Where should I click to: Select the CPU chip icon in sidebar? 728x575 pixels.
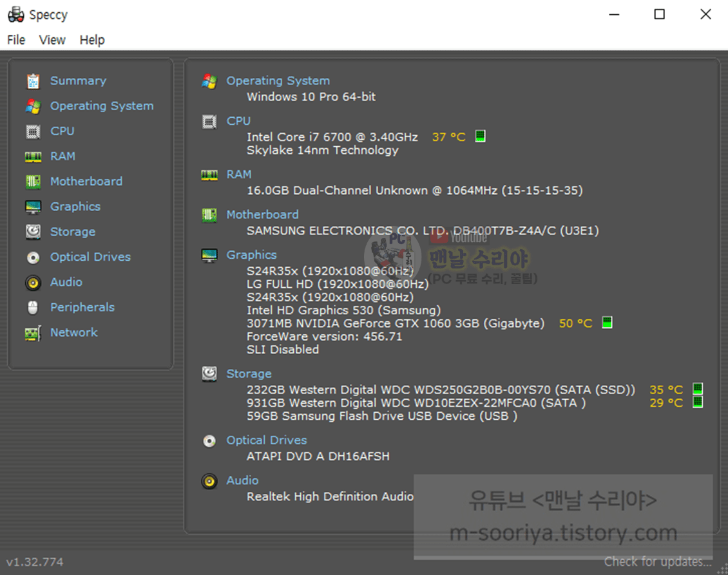(33, 132)
